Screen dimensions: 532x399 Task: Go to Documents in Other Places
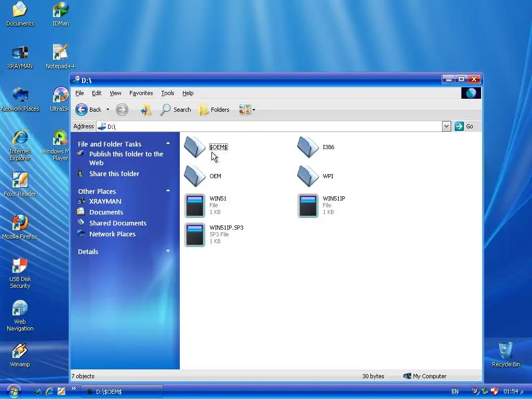point(106,212)
